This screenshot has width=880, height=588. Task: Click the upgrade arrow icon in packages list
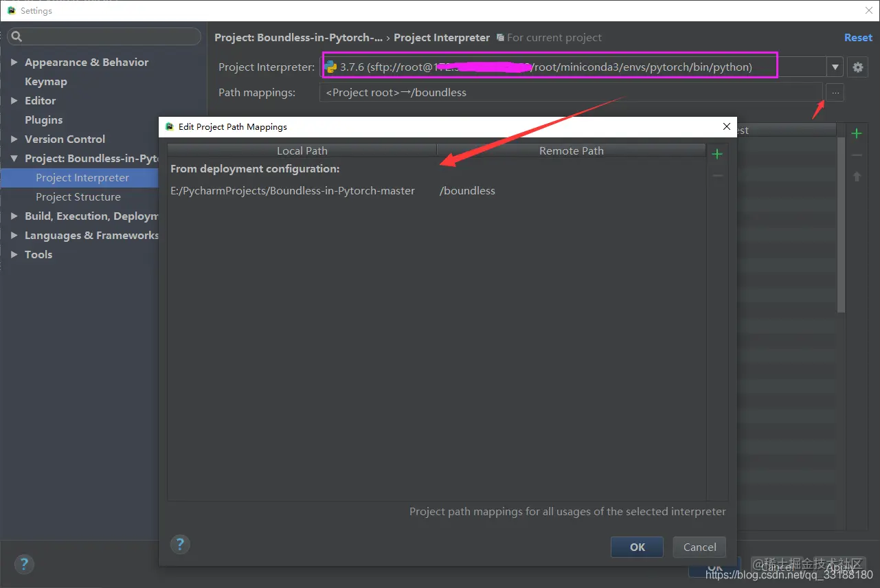pyautogui.click(x=857, y=177)
